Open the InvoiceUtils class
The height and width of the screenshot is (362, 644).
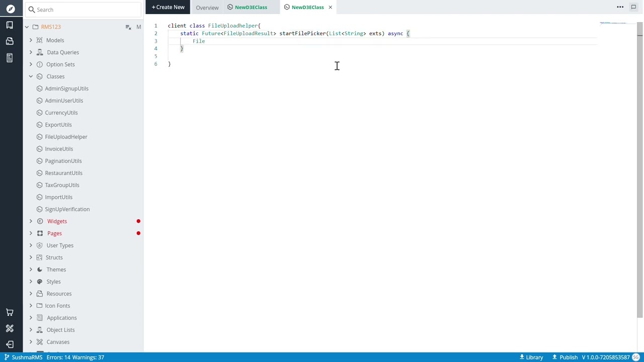pyautogui.click(x=59, y=149)
